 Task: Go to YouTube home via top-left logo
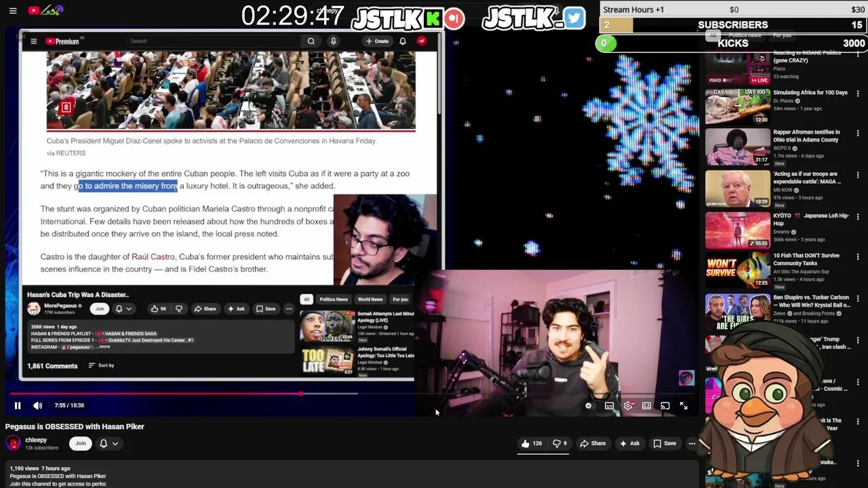[45, 10]
